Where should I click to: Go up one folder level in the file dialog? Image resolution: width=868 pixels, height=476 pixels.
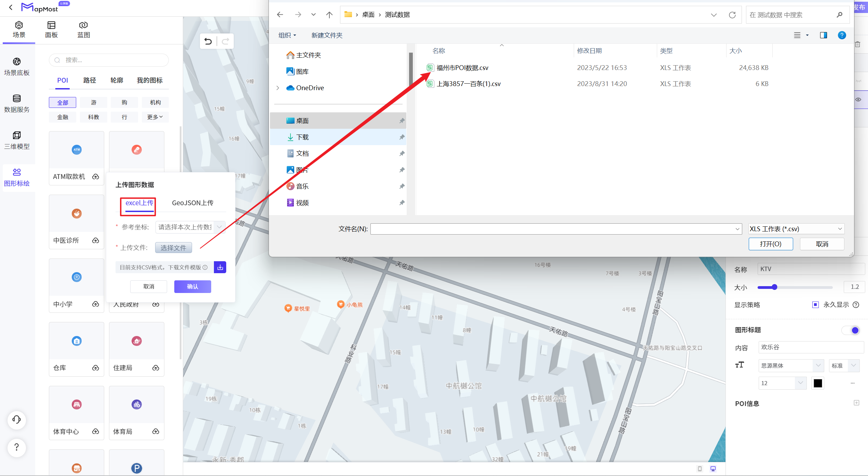coord(329,15)
